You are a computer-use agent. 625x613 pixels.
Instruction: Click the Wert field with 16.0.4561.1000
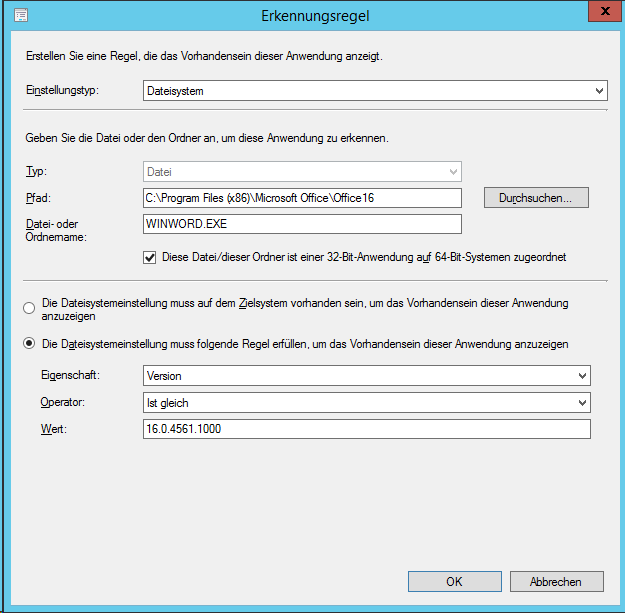[366, 429]
